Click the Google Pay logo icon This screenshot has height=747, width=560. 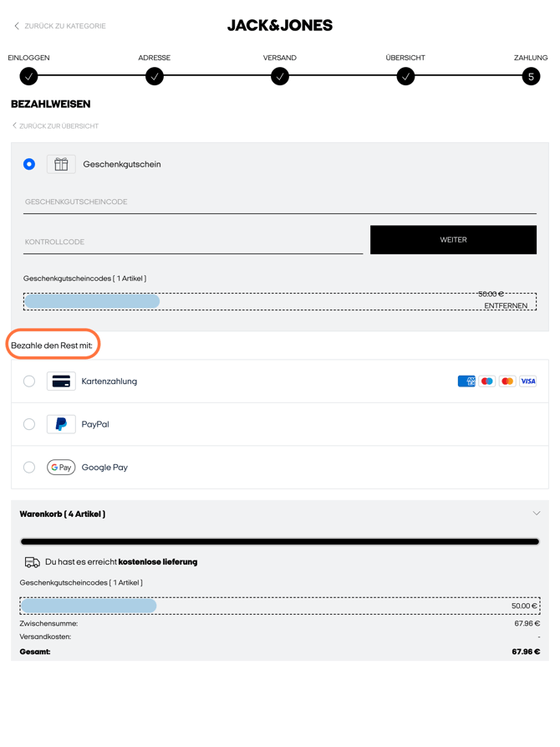click(x=61, y=468)
